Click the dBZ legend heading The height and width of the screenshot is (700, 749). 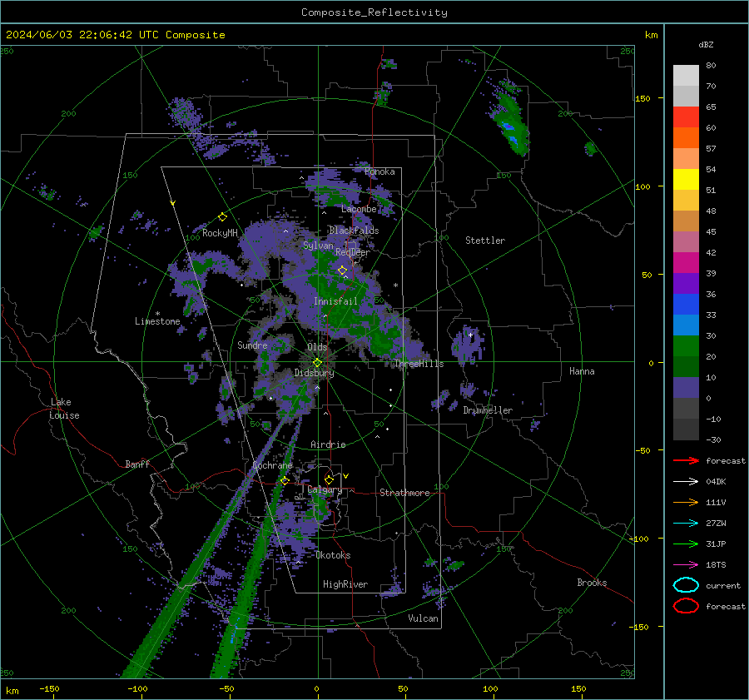(706, 44)
